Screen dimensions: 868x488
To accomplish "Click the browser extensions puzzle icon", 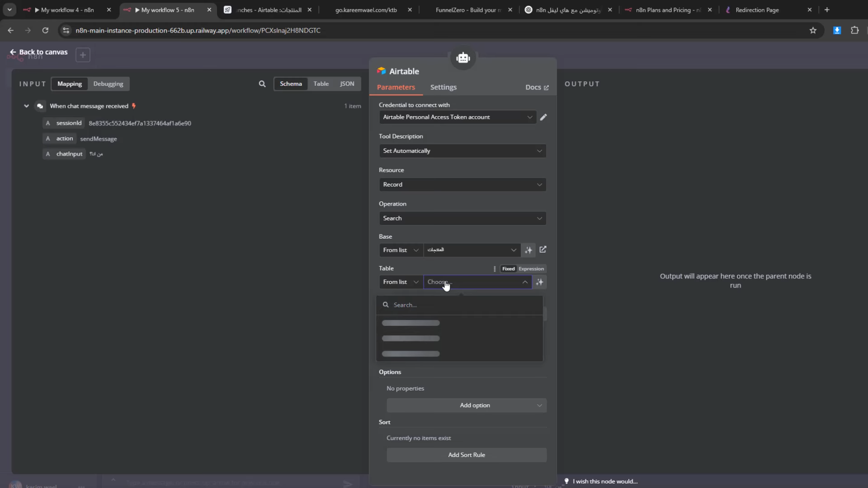I will click(854, 30).
